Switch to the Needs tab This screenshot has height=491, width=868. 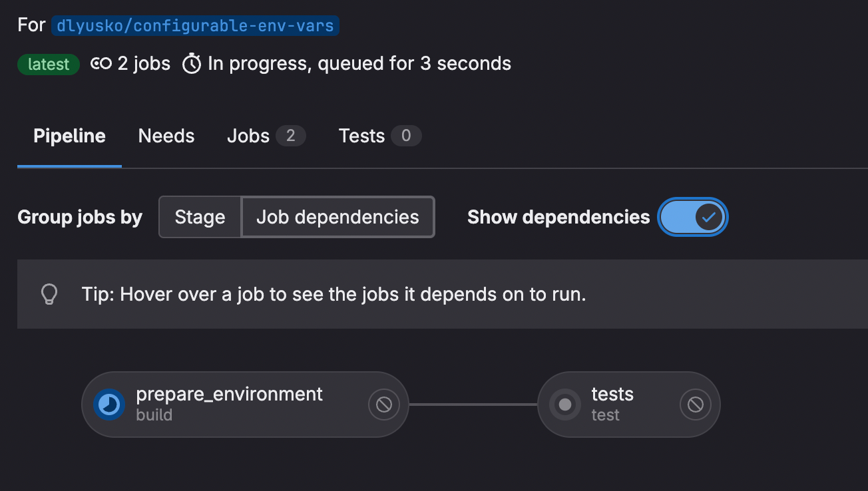point(166,136)
